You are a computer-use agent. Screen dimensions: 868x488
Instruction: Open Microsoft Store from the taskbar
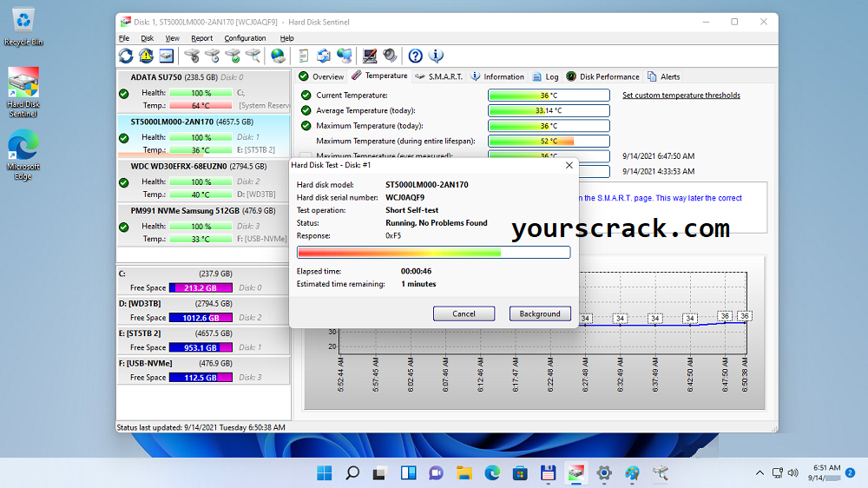[520, 473]
